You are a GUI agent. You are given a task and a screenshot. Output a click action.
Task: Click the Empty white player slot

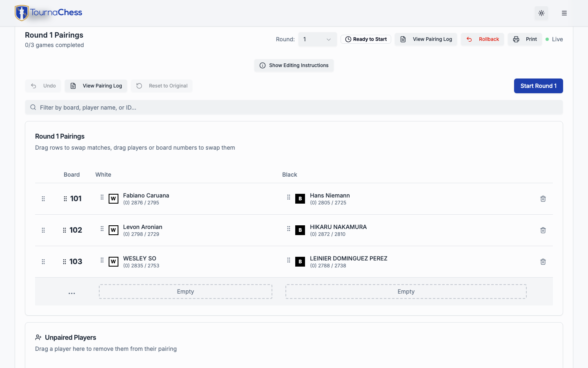pyautogui.click(x=185, y=292)
